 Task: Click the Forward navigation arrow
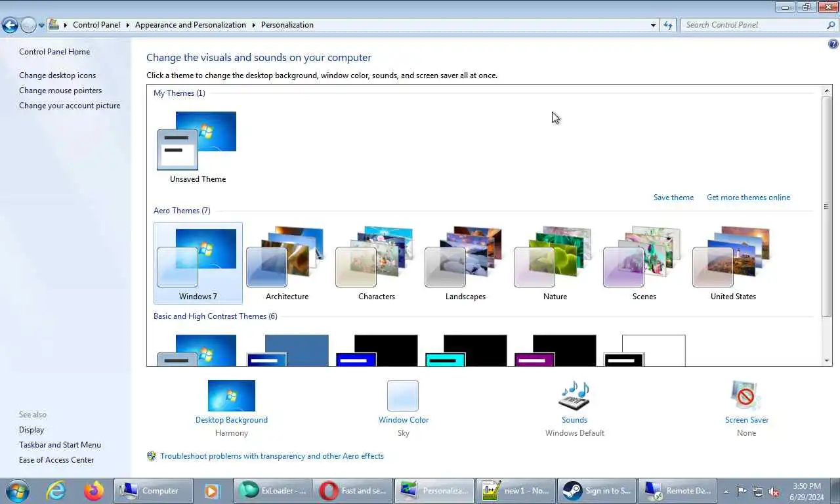(28, 25)
